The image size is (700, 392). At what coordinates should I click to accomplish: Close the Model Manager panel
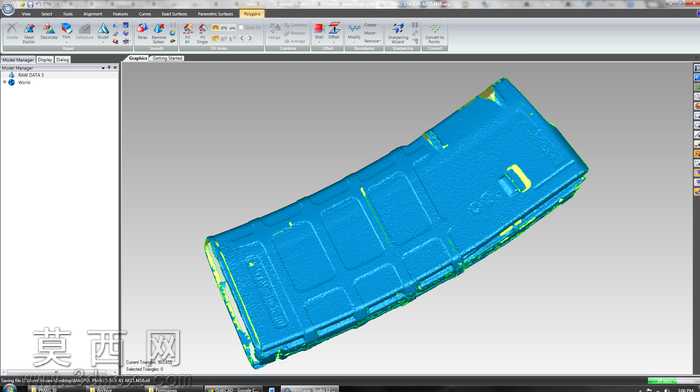tap(115, 68)
